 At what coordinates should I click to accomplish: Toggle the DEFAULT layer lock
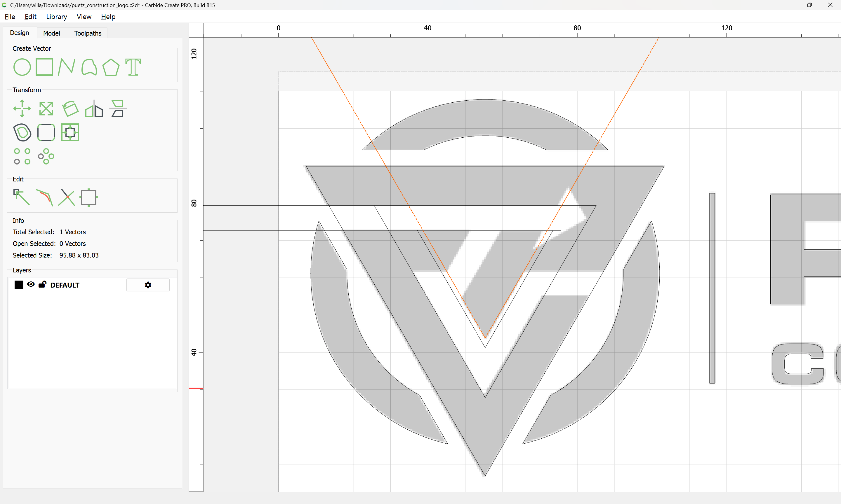[x=43, y=284]
